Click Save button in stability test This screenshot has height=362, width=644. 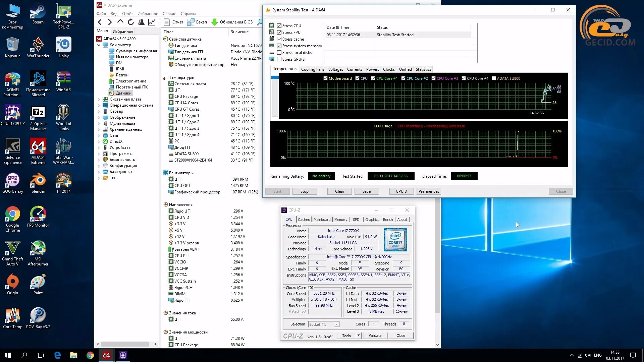(367, 191)
